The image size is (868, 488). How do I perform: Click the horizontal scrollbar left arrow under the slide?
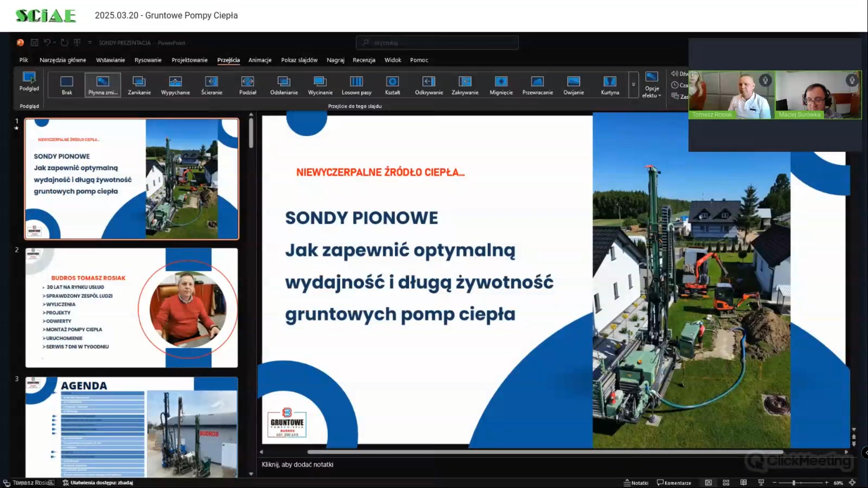tap(261, 452)
